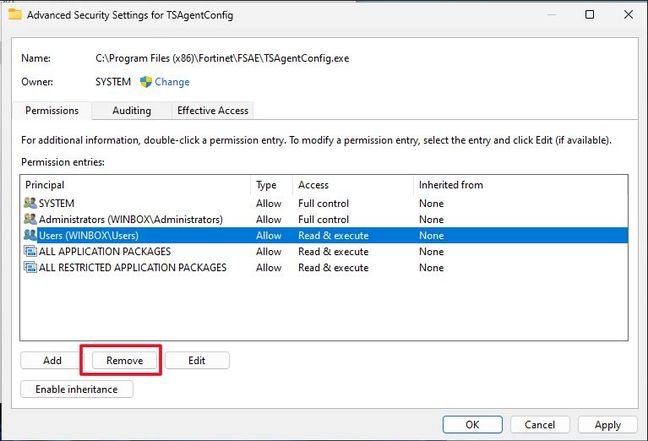648x441 pixels.
Task: Click the Administrators group icon
Action: [29, 219]
